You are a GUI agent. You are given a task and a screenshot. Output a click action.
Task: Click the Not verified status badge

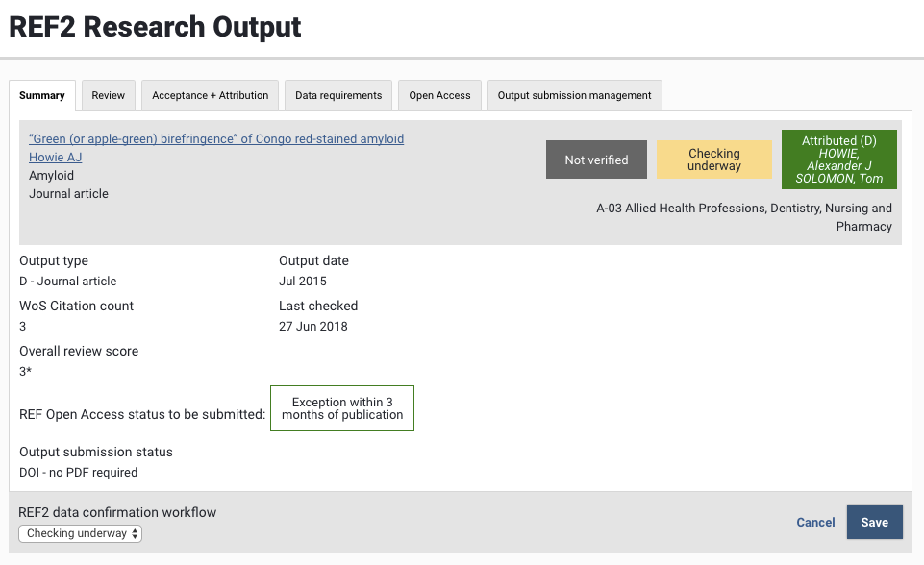coord(596,160)
